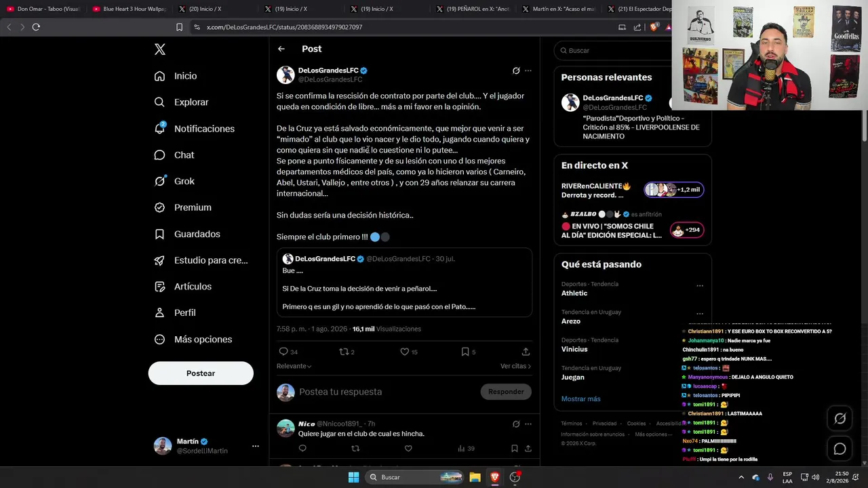
Task: Open Explorar in the sidebar
Action: pos(181,102)
